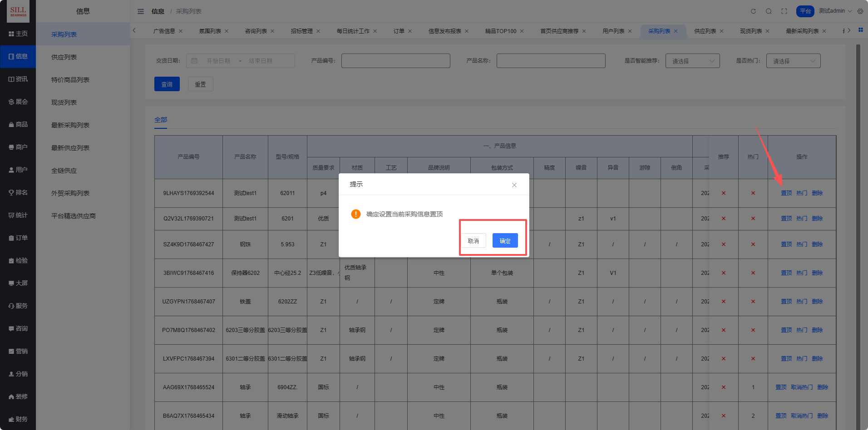Viewport: 868px width, 430px height.
Task: Click 取消热门 for row AAG69X1768465524
Action: [802, 387]
